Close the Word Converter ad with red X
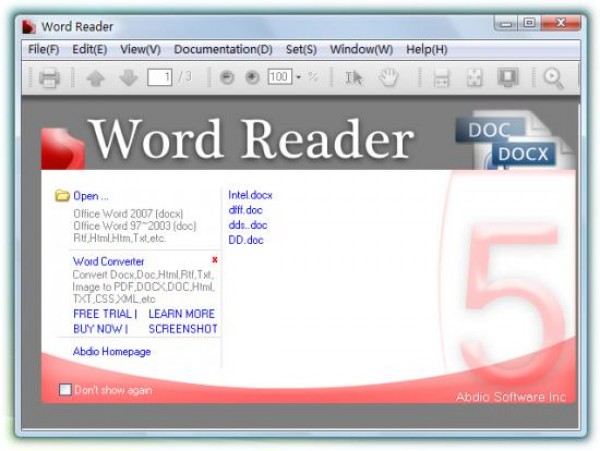This screenshot has height=451, width=600. tap(215, 260)
